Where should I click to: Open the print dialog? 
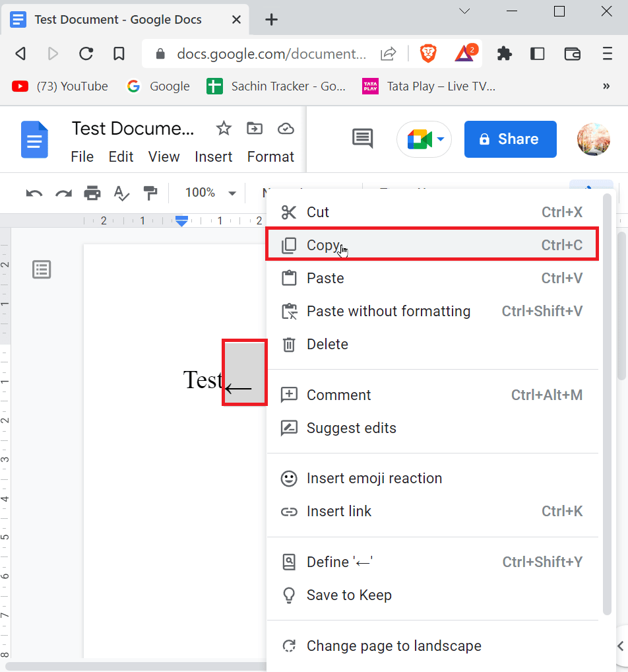click(92, 193)
